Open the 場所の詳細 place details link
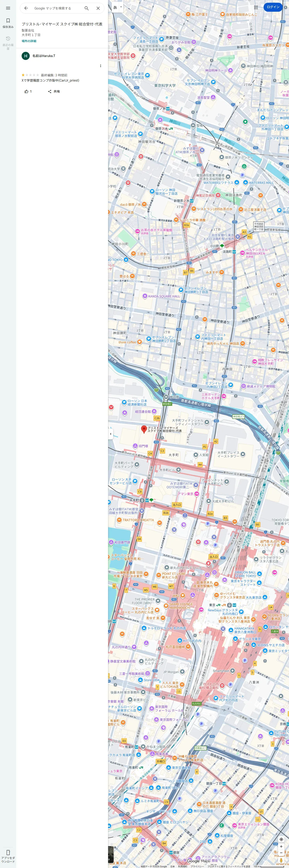 tap(29, 41)
